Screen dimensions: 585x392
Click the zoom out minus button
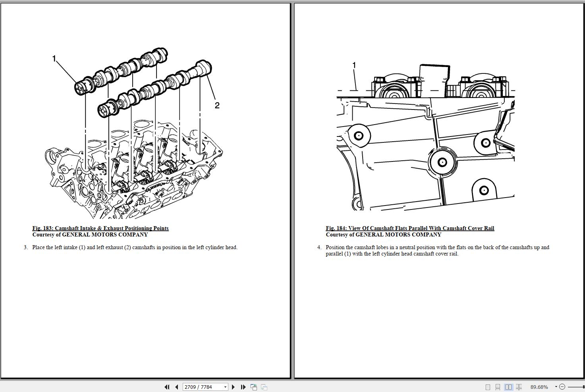562,387
